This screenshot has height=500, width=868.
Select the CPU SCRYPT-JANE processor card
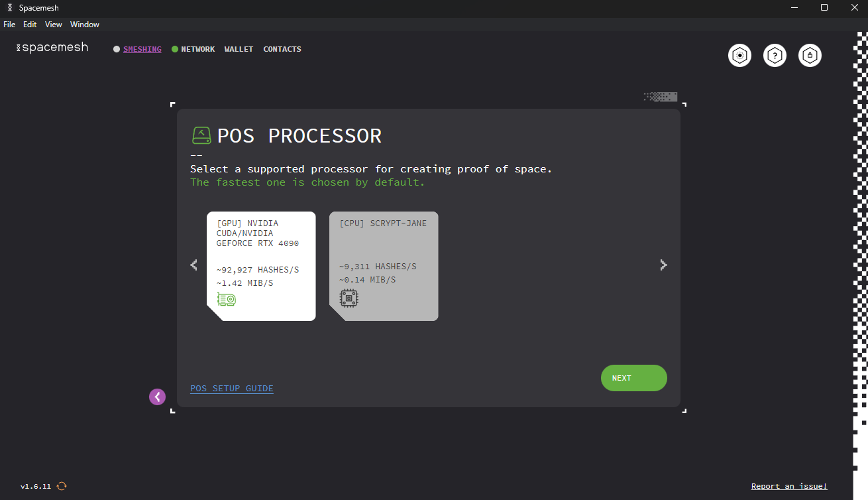[384, 266]
